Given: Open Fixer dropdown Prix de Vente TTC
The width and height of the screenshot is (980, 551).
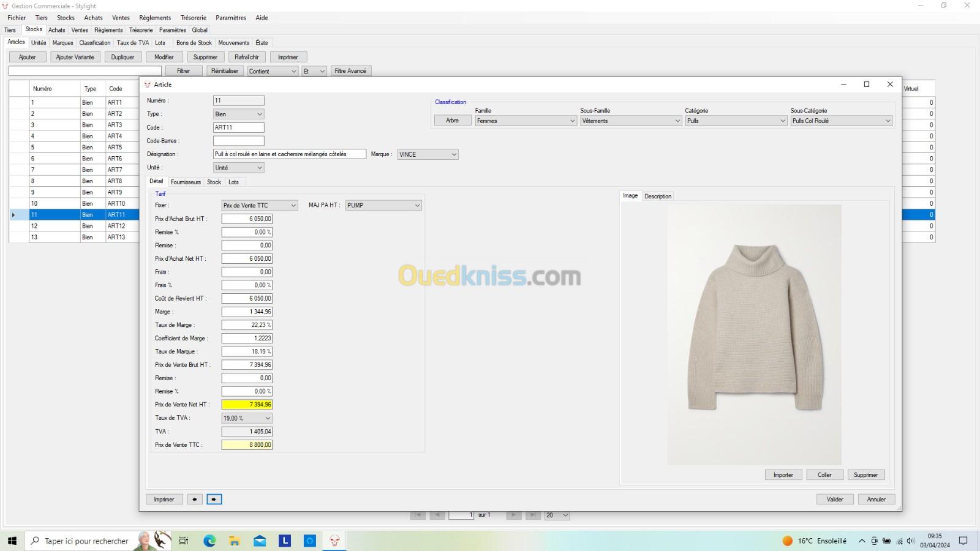Looking at the screenshot, I should point(260,206).
